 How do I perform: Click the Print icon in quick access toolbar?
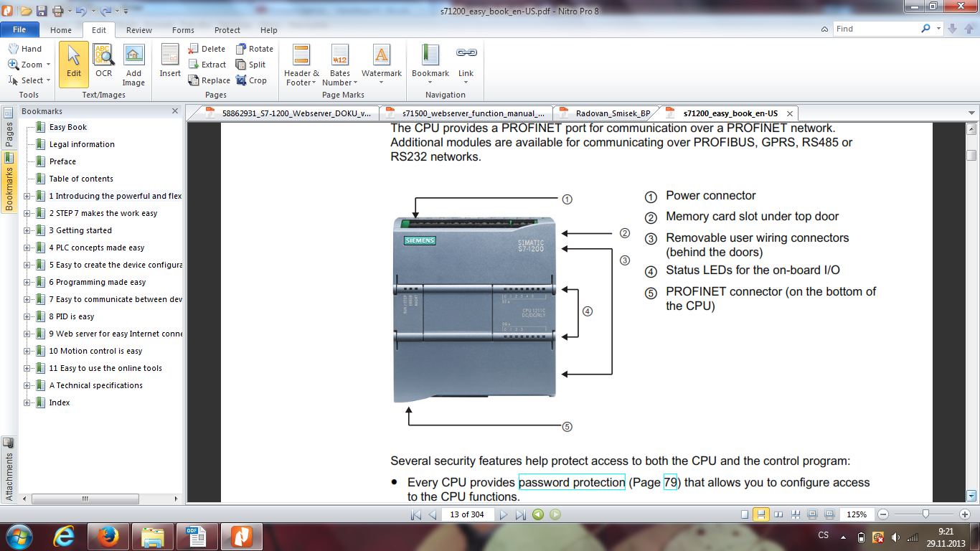57,11
